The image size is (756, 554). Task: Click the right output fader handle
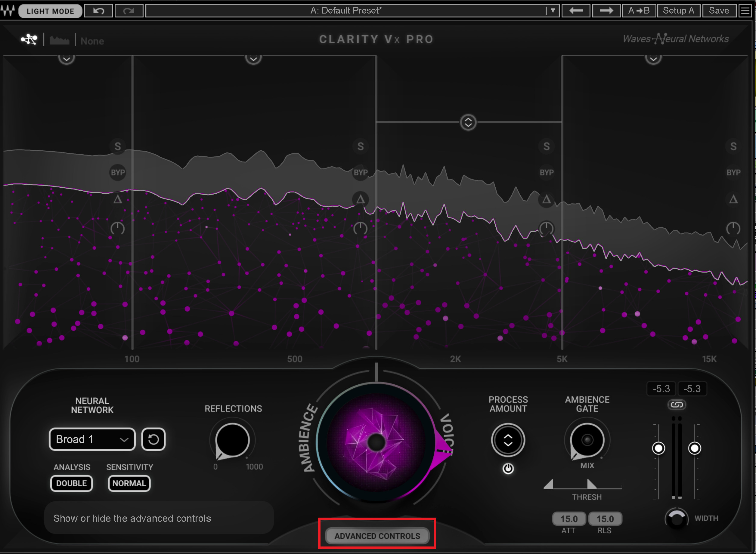coord(694,448)
